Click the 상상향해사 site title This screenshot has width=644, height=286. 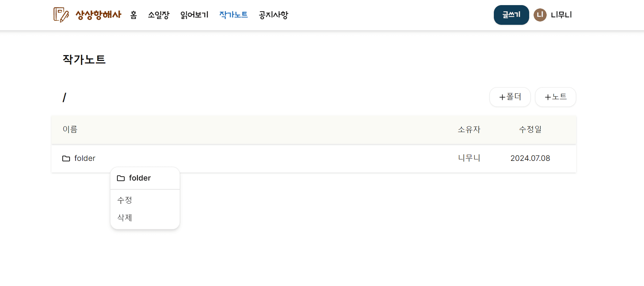tap(98, 15)
